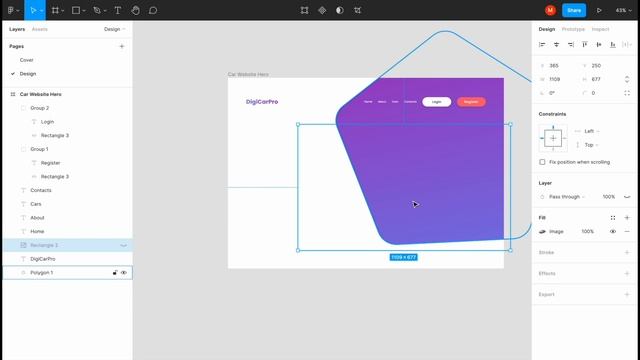The height and width of the screenshot is (360, 640).
Task: Add an Effect with plus button
Action: click(627, 273)
